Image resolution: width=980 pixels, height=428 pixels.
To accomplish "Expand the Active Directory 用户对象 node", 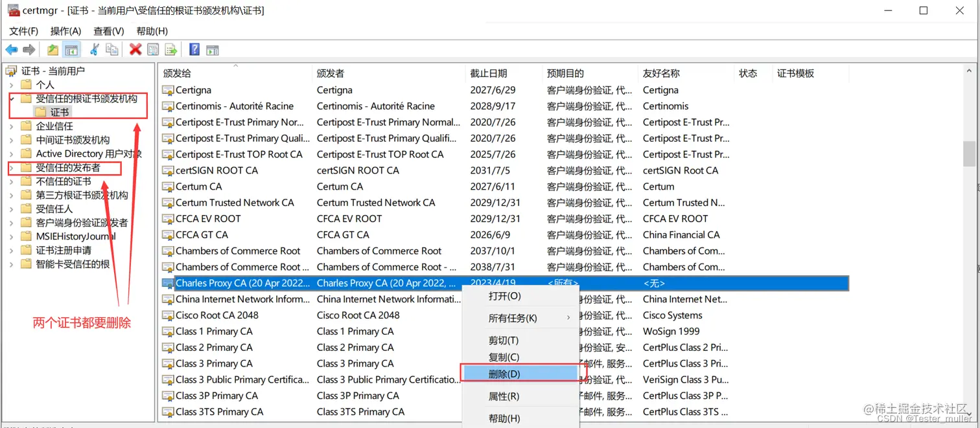I will coord(12,154).
